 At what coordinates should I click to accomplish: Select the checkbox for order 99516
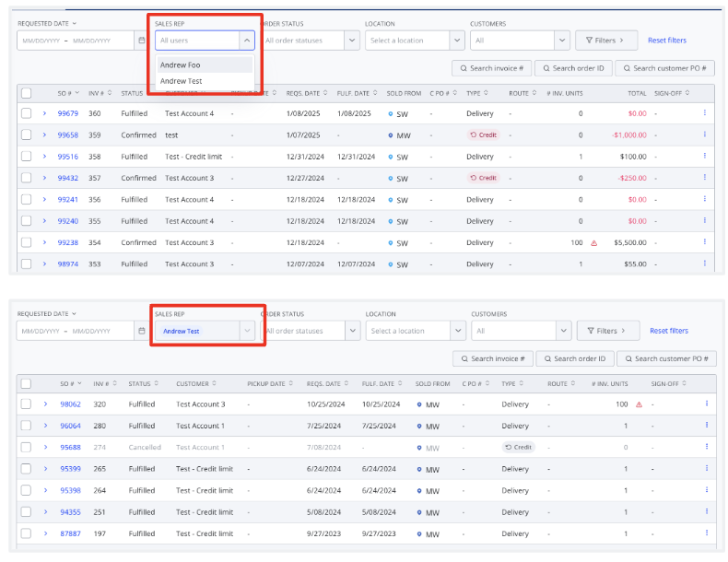click(27, 156)
